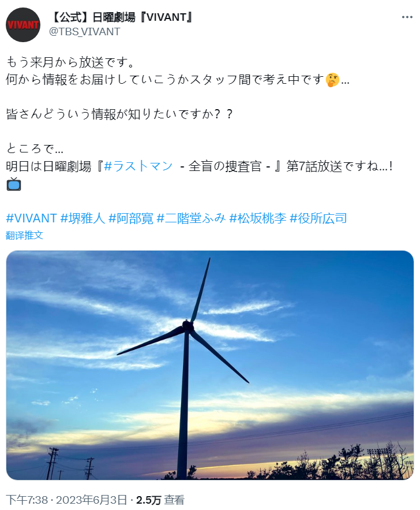Open the #ラストマン hashtag link
The image size is (420, 510).
pos(138,166)
